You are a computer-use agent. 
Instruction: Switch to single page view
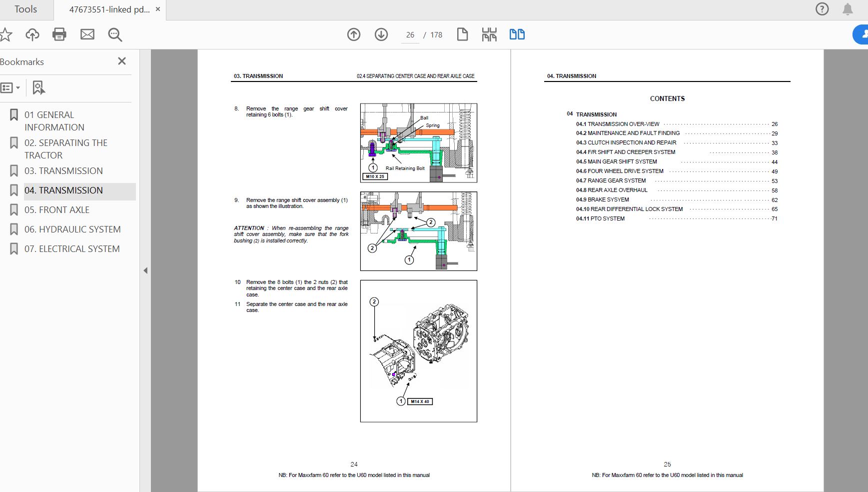[462, 34]
